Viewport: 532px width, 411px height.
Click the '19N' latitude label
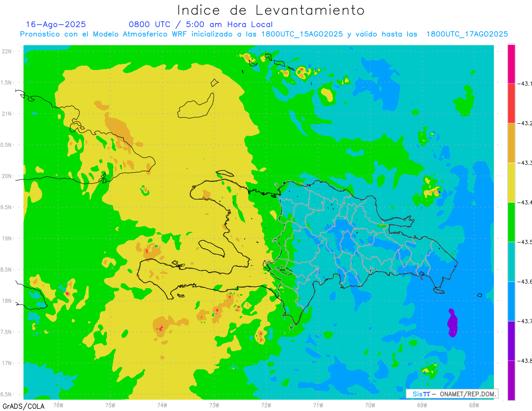click(8, 239)
